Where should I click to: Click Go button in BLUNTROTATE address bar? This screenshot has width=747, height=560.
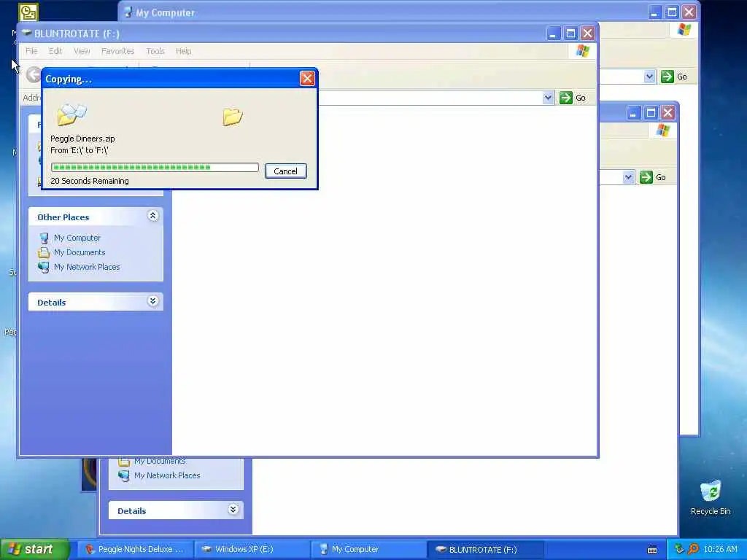point(573,98)
